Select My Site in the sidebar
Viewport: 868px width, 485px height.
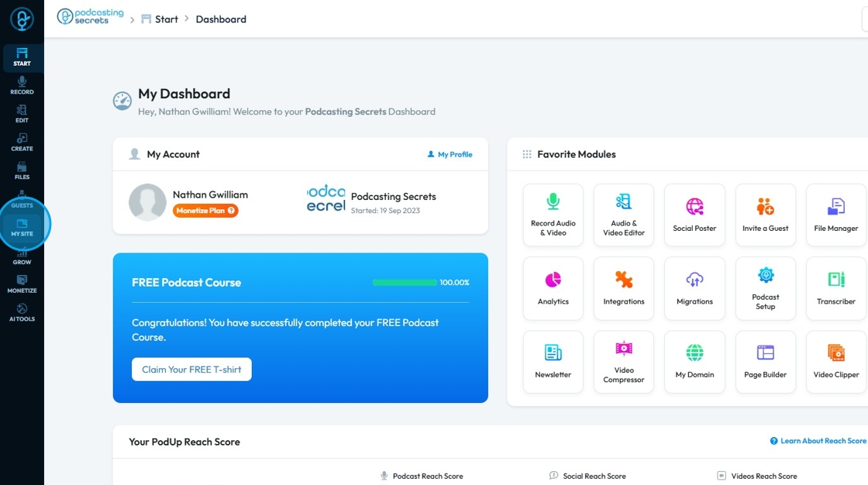pyautogui.click(x=22, y=228)
